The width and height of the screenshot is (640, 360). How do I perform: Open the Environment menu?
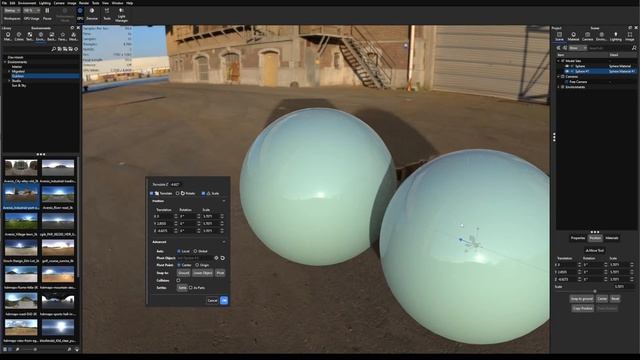point(27,3)
